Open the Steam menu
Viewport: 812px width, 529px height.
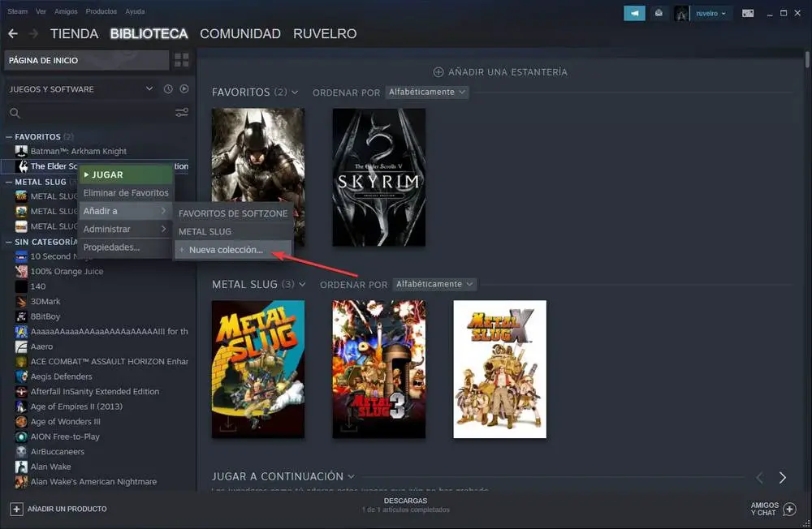[18, 11]
